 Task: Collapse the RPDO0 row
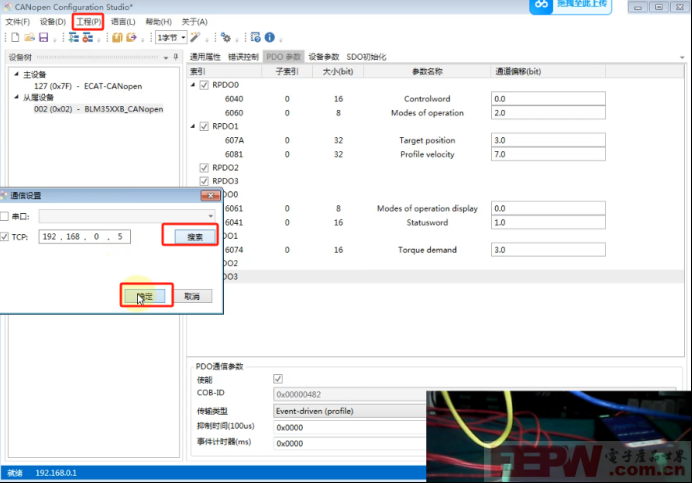[193, 85]
